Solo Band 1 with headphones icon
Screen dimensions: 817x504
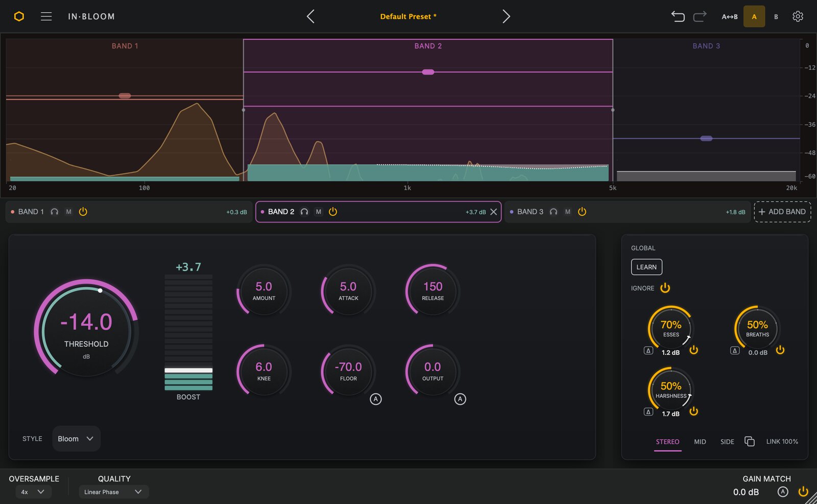(x=55, y=212)
